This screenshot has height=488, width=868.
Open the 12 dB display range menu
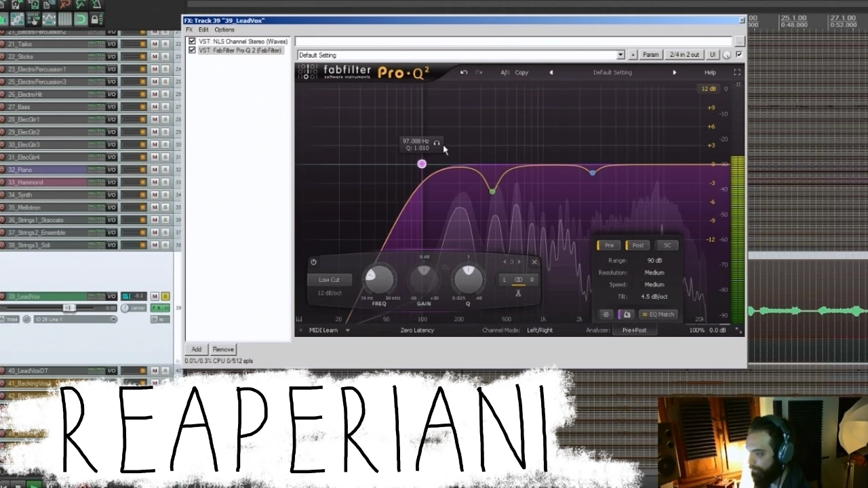(709, 89)
